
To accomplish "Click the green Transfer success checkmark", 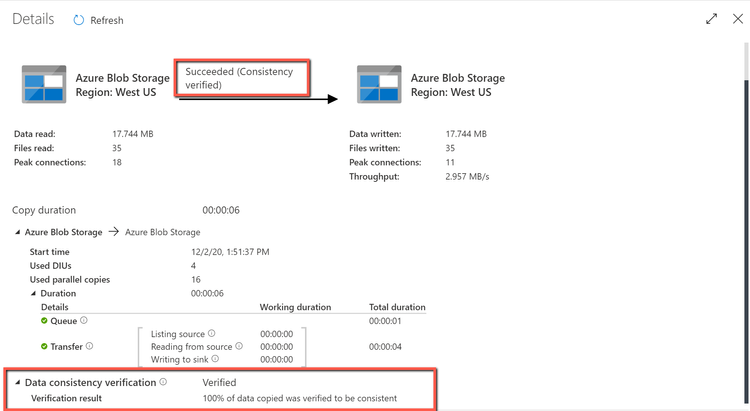I will point(45,346).
